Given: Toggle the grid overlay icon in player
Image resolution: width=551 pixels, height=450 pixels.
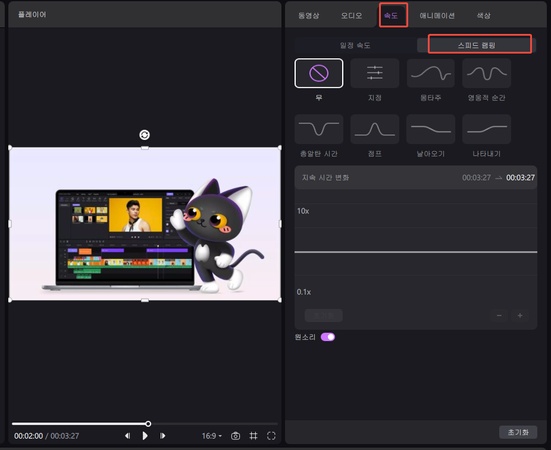Looking at the screenshot, I should 253,436.
